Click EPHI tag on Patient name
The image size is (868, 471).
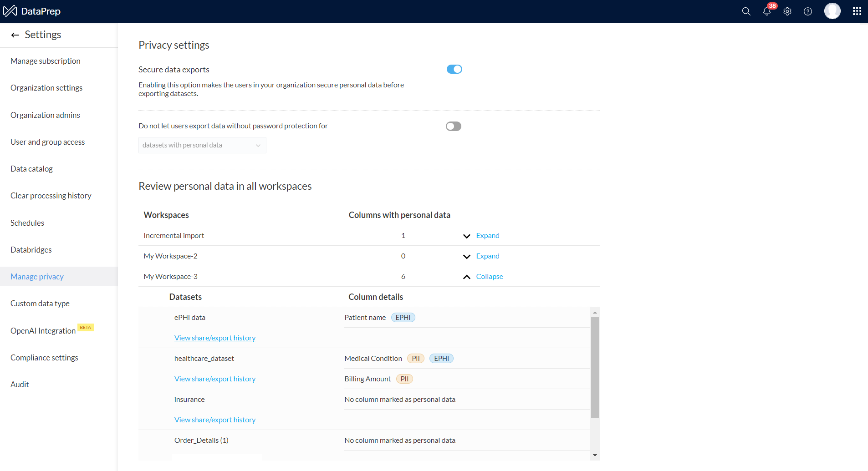(x=403, y=318)
